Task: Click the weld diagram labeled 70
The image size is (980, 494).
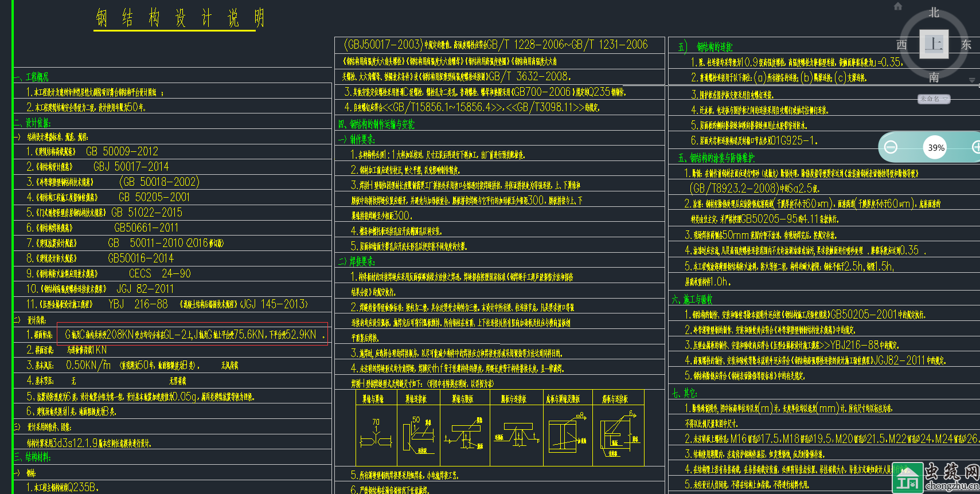Action: [x=376, y=434]
